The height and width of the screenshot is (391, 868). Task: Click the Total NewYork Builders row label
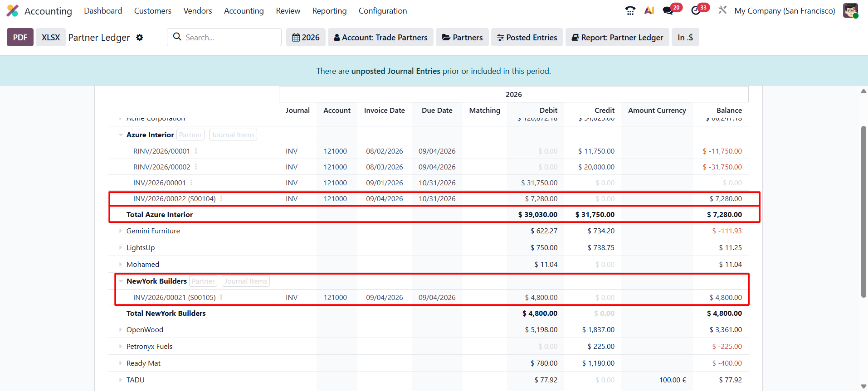point(166,313)
